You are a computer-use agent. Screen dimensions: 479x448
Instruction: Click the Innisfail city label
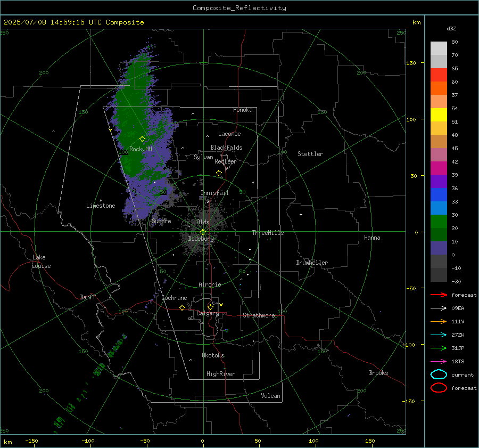pos(214,193)
